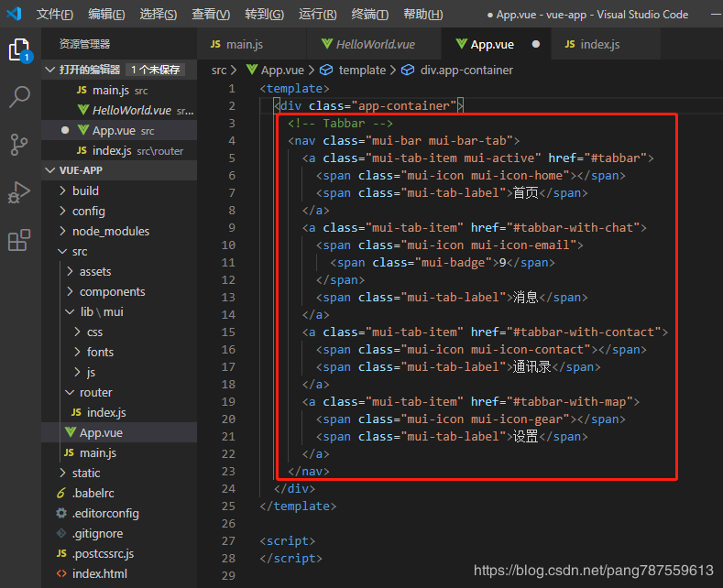Click the "首页" text on line 7
723x588 pixels.
point(526,192)
